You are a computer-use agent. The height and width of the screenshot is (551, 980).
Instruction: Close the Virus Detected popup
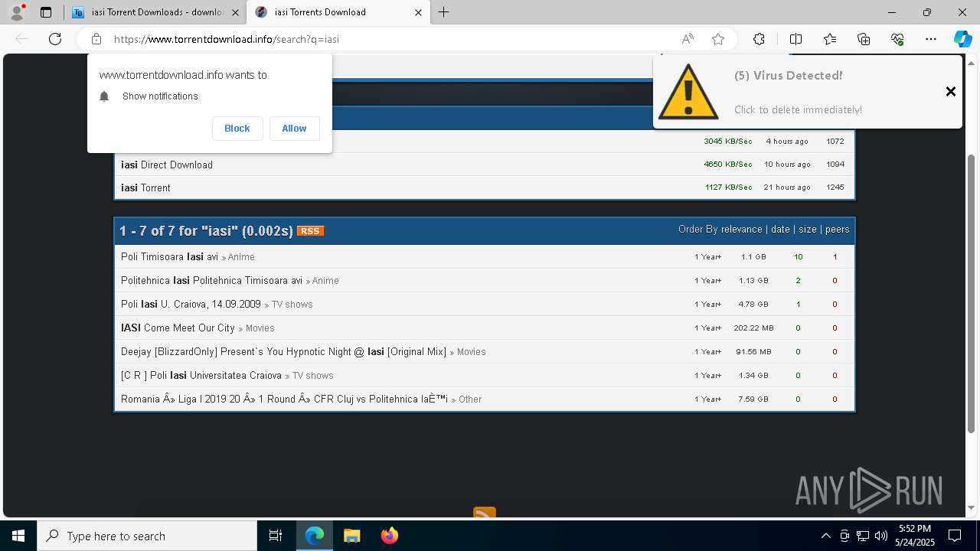pyautogui.click(x=950, y=92)
